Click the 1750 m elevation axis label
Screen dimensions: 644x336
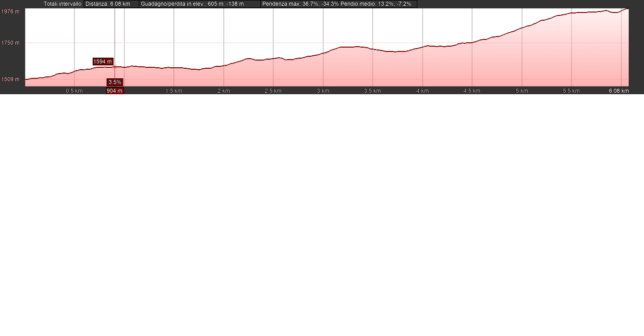click(10, 43)
